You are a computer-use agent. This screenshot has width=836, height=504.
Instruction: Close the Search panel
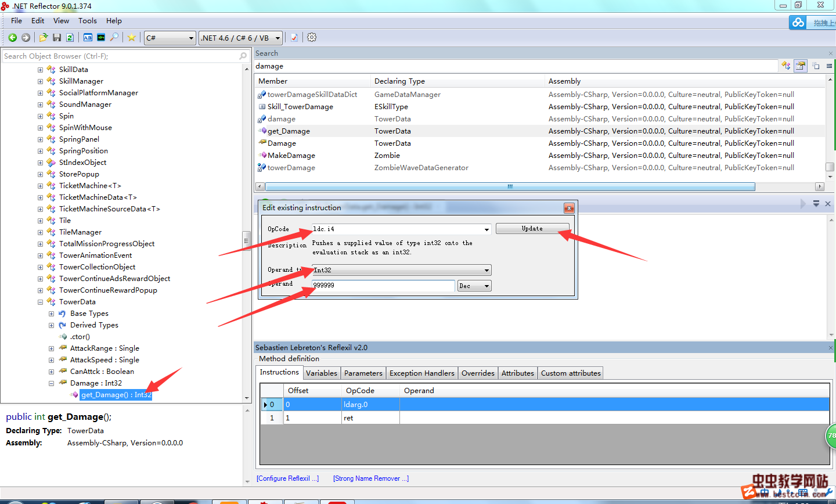click(831, 53)
